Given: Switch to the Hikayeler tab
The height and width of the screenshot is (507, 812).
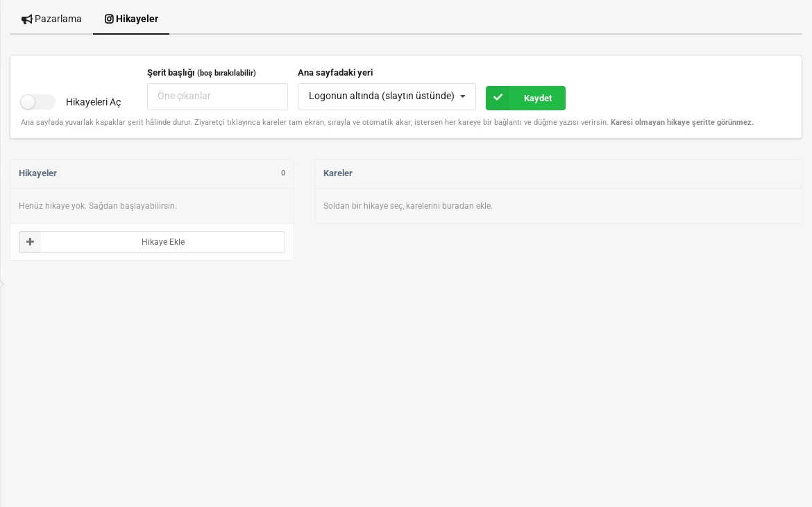Looking at the screenshot, I should click(x=131, y=19).
